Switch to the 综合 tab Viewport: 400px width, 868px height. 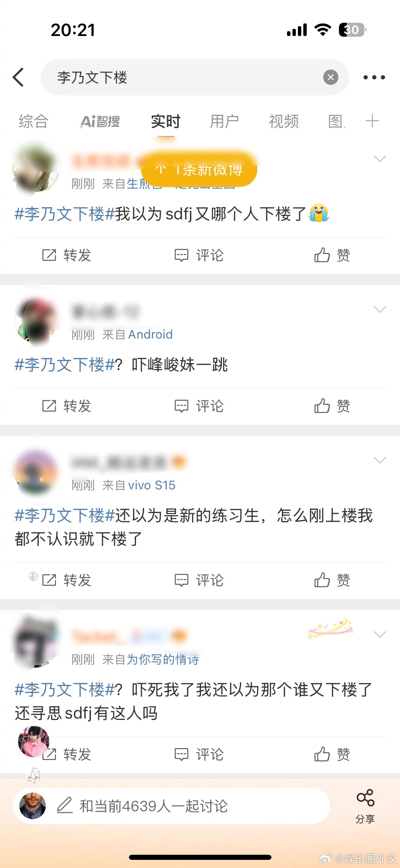(33, 122)
